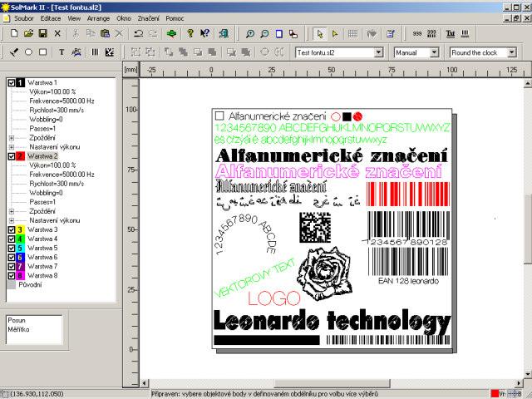Zoom in with the magnifier plus icon
This screenshot has height=399, width=532.
(x=250, y=33)
